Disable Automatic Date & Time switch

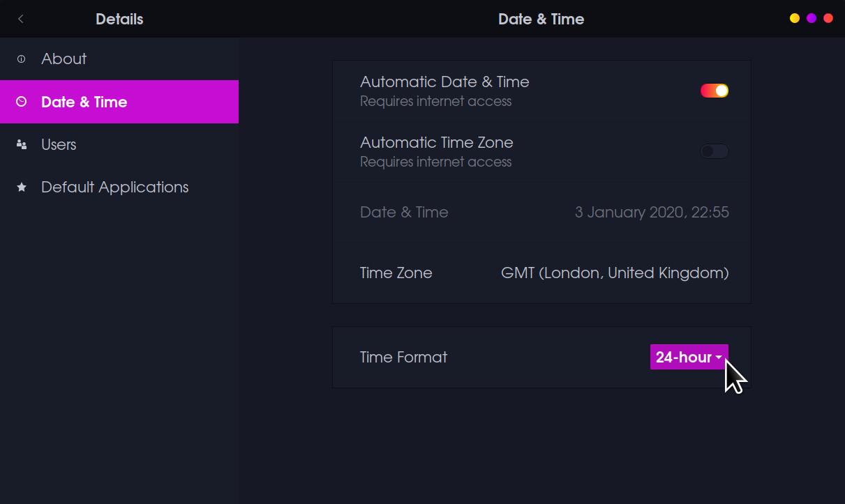tap(715, 91)
